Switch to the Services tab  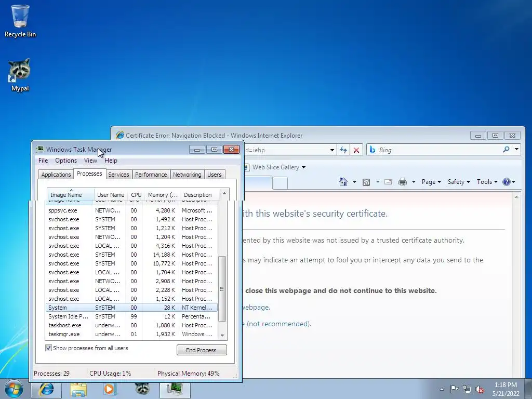coord(118,175)
